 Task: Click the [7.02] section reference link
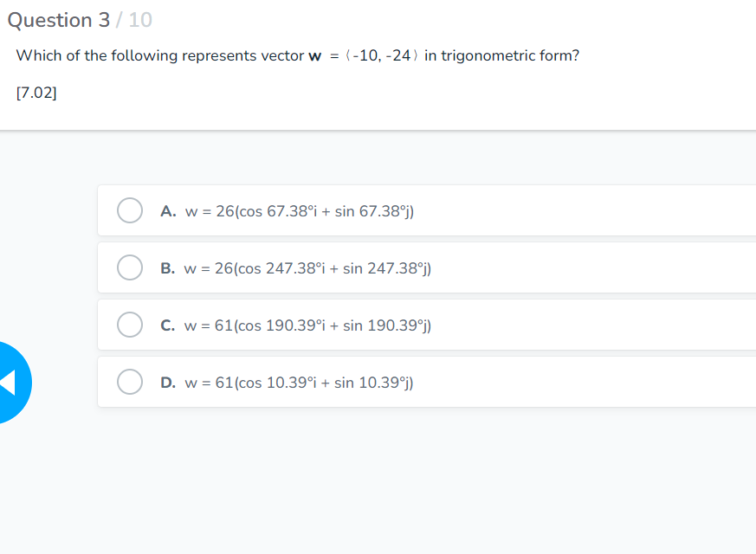tap(36, 93)
